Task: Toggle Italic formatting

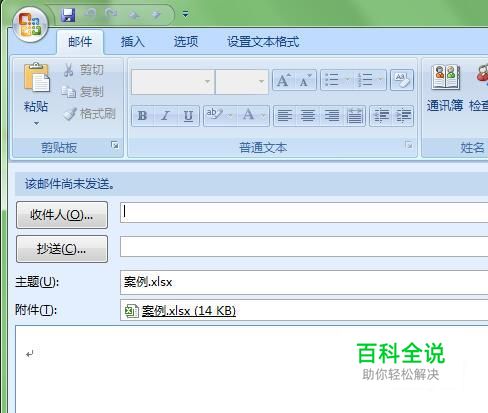Action: [165, 116]
